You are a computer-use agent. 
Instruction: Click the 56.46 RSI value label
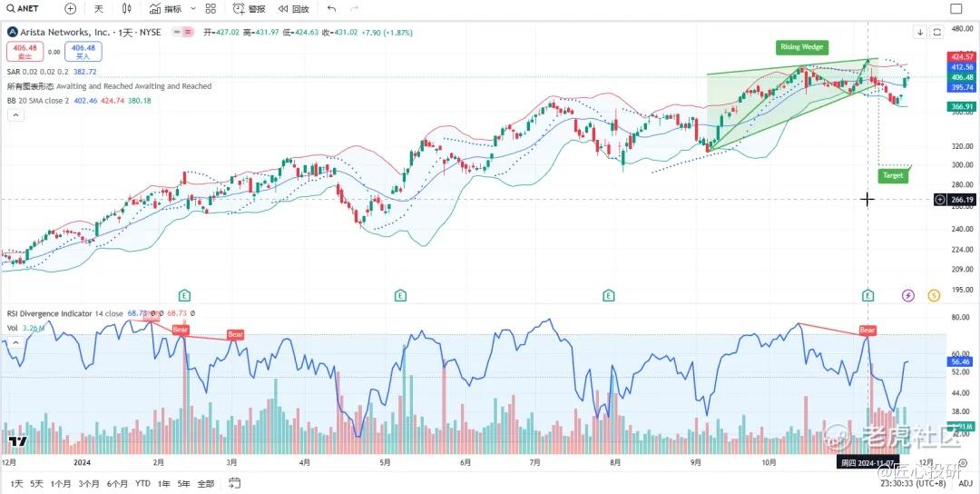click(961, 361)
